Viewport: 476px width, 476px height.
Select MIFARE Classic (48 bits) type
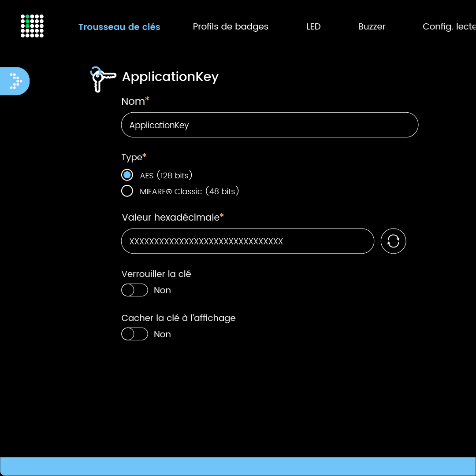(x=127, y=191)
